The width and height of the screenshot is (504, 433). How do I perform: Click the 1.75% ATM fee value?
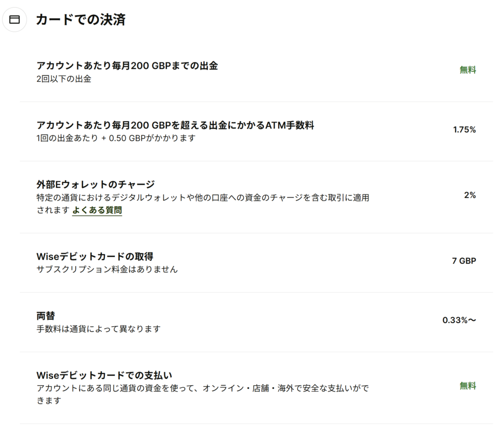464,130
